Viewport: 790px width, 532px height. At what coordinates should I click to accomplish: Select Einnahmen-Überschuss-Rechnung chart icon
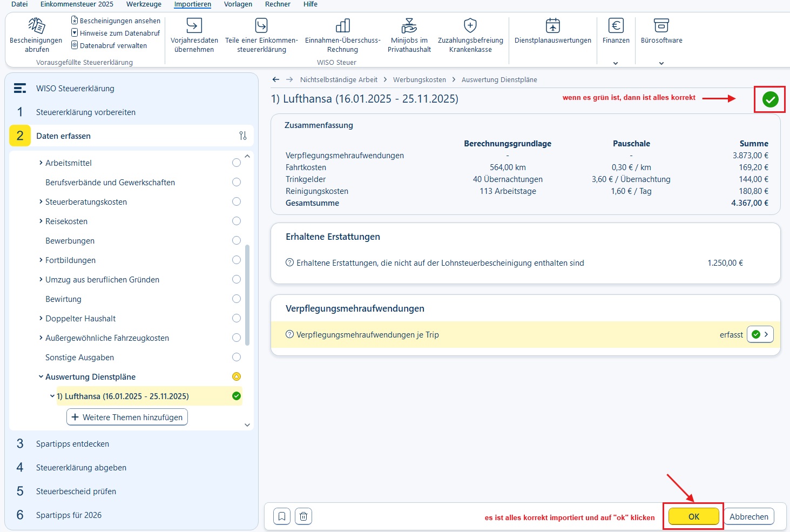[x=343, y=25]
